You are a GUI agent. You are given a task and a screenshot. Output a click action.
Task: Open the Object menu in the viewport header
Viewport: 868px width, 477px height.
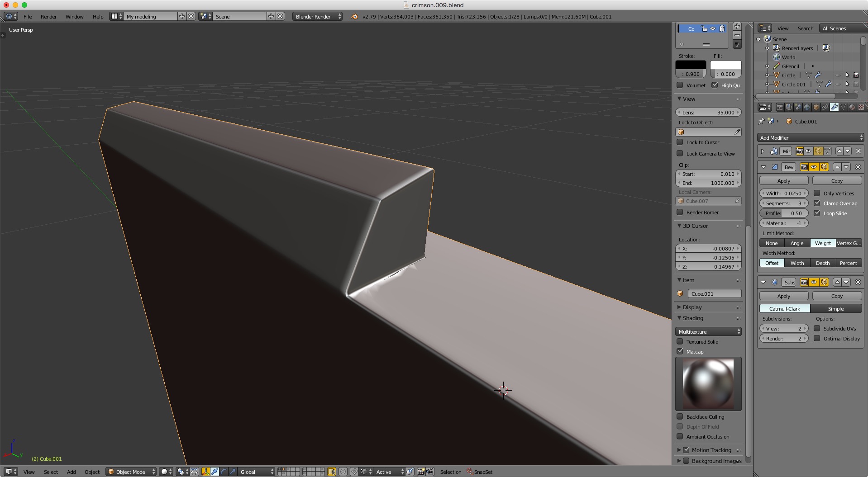click(x=92, y=472)
